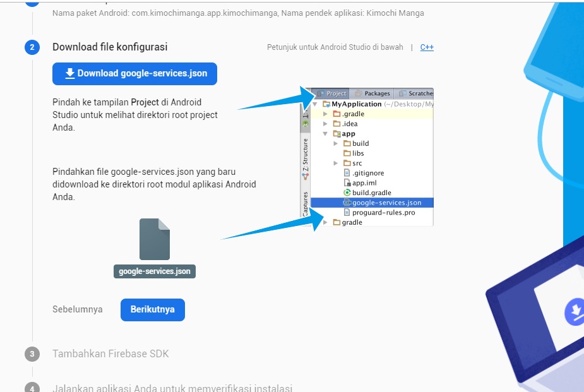Screen dimensions: 584x392
Task: Click the google-services.json label below the file icon
Action: click(155, 271)
